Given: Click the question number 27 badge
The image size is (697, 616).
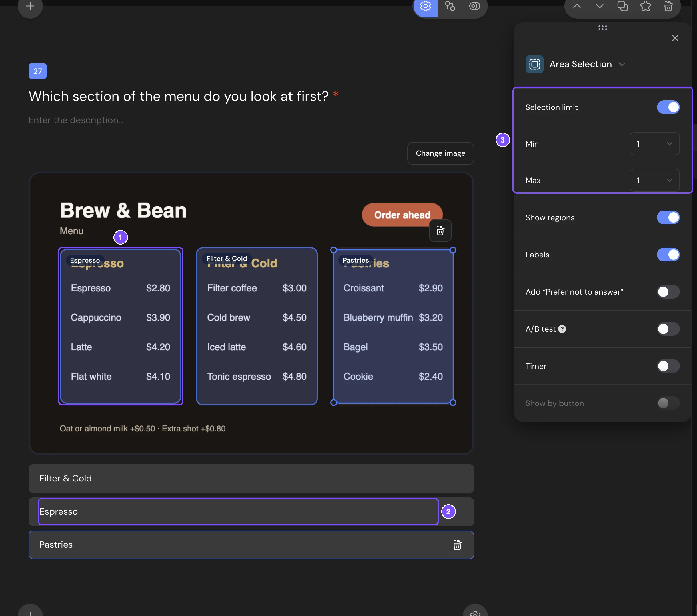Looking at the screenshot, I should point(37,71).
